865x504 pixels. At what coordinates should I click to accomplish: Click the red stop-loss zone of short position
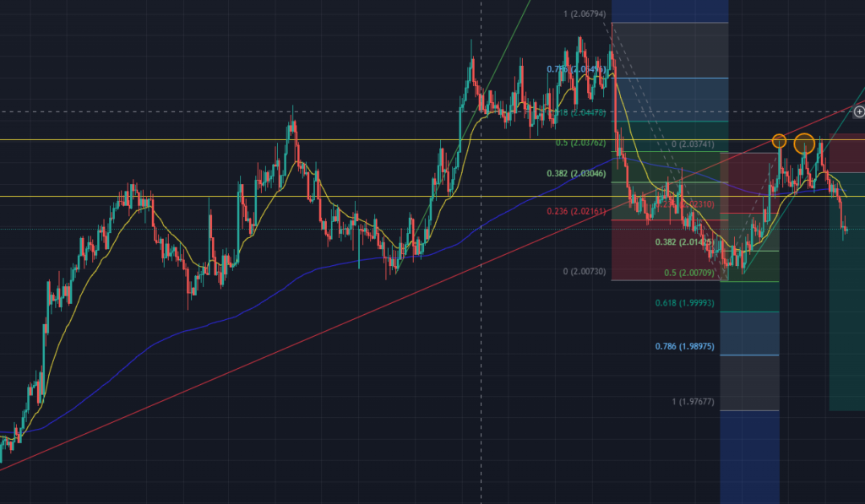point(846,154)
